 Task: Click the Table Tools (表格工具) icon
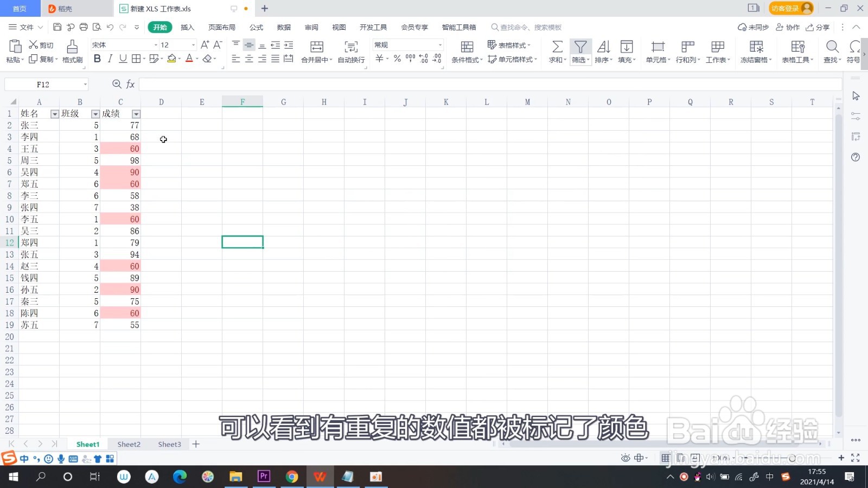pos(797,47)
